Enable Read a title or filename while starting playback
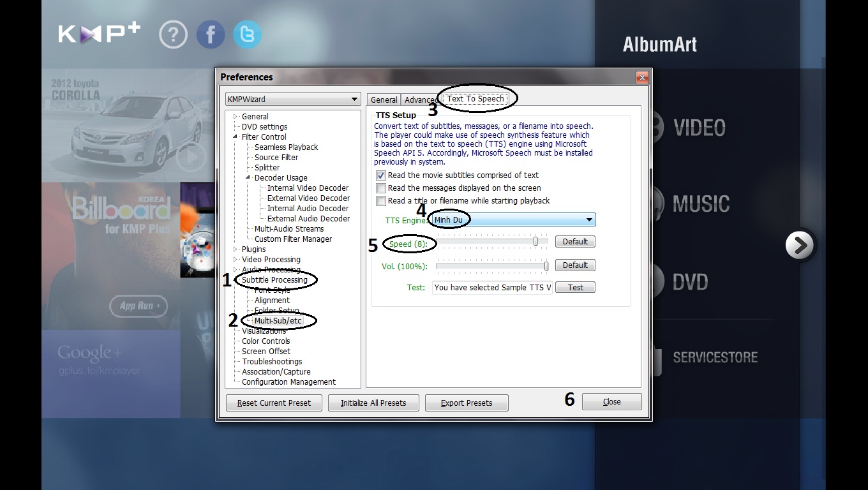Screen dimensions: 868x490 point(381,201)
